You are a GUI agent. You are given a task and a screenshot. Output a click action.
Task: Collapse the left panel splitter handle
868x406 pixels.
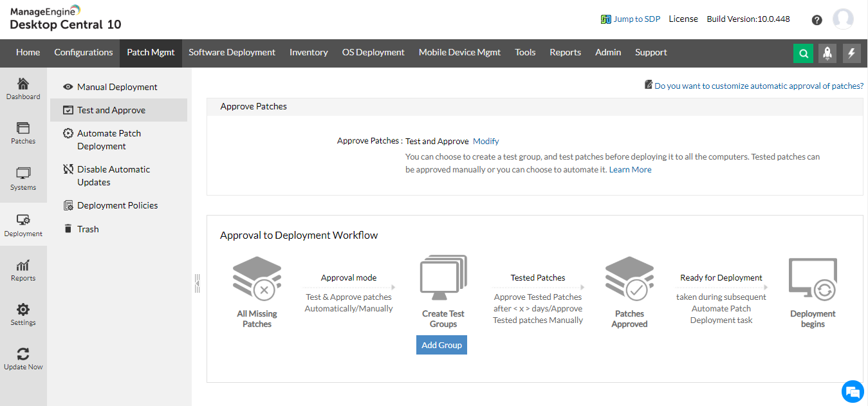[198, 283]
